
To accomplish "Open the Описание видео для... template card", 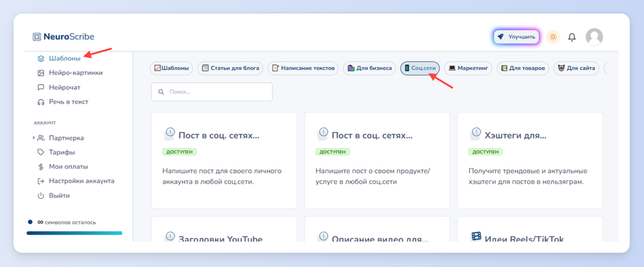I will pos(377,229).
